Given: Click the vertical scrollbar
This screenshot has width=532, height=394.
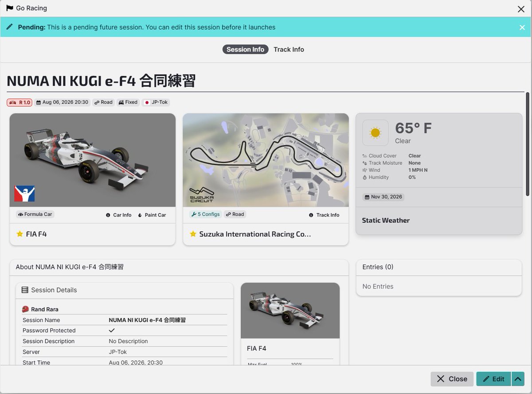Looking at the screenshot, I should (527, 144).
